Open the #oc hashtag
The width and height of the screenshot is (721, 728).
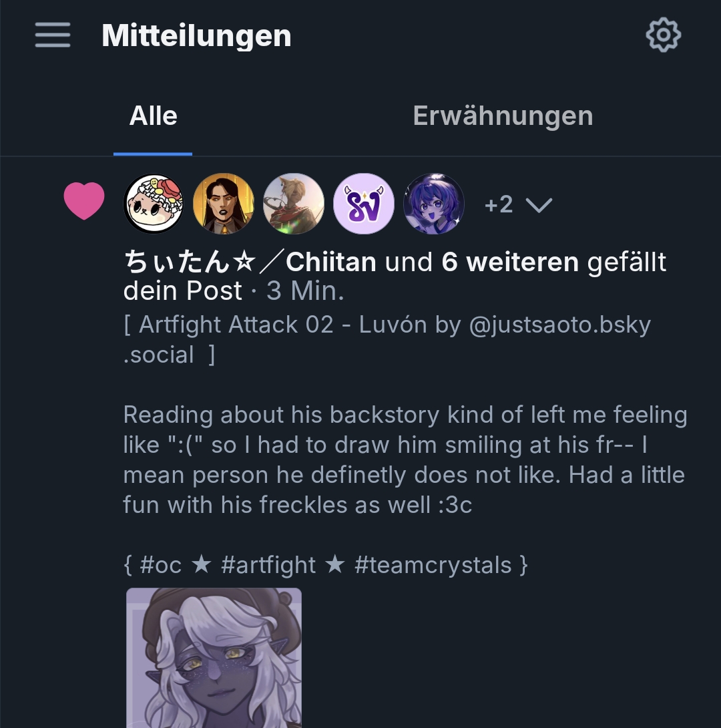click(x=161, y=565)
